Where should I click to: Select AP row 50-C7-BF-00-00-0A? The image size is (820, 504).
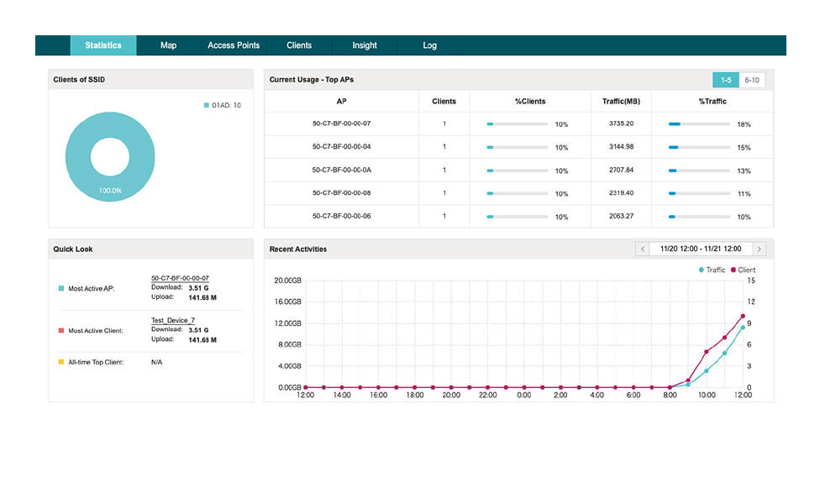tap(341, 170)
